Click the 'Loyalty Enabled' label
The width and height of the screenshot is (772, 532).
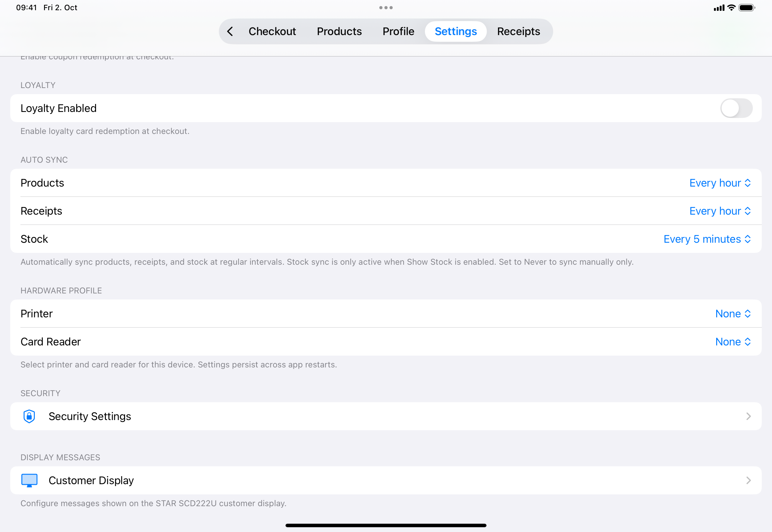58,108
